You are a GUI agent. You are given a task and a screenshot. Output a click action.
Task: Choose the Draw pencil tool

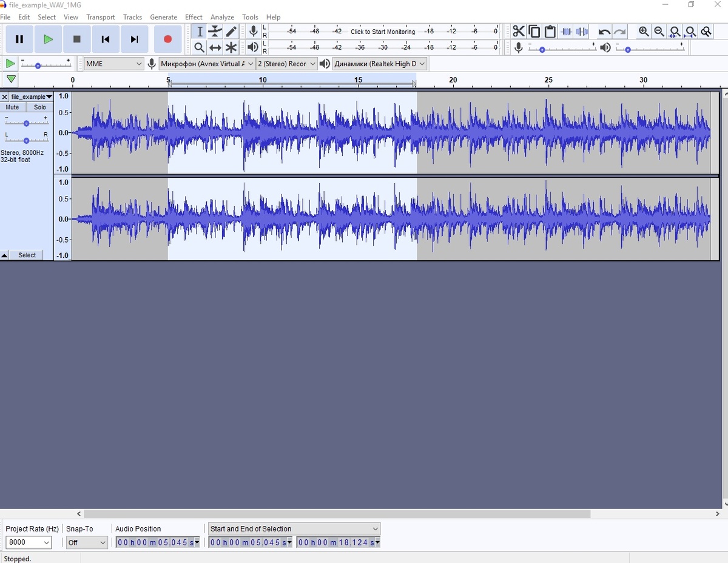click(x=231, y=32)
